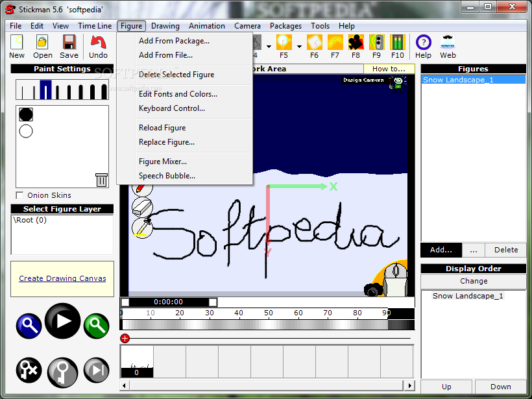532x399 pixels.
Task: Open the Animation menu
Action: [x=206, y=26]
